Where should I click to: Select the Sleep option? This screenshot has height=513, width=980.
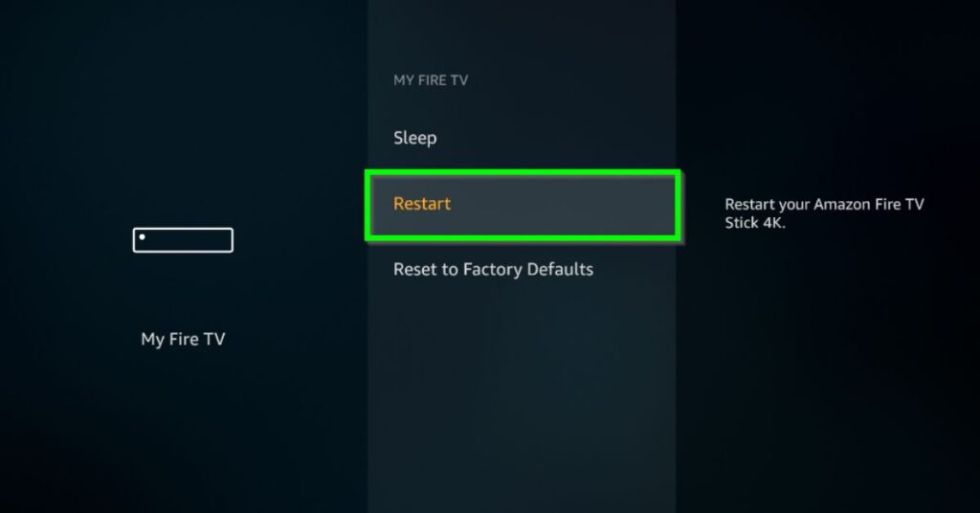click(522, 138)
